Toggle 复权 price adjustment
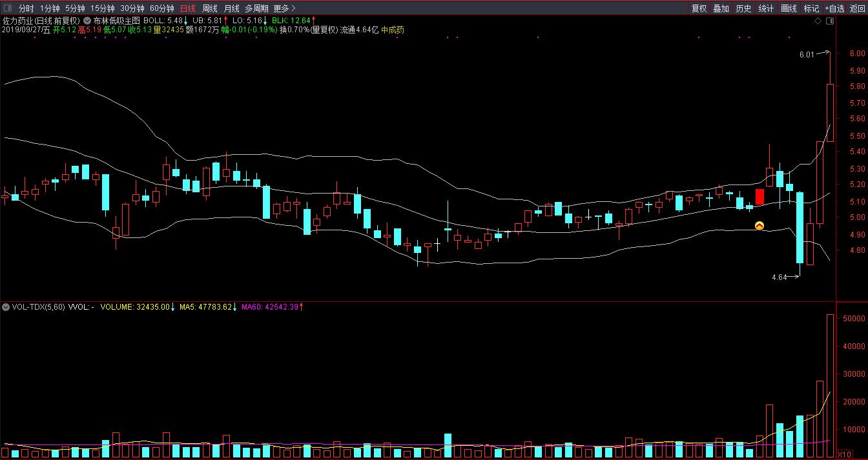Screen dimensions: 868x460 point(699,8)
